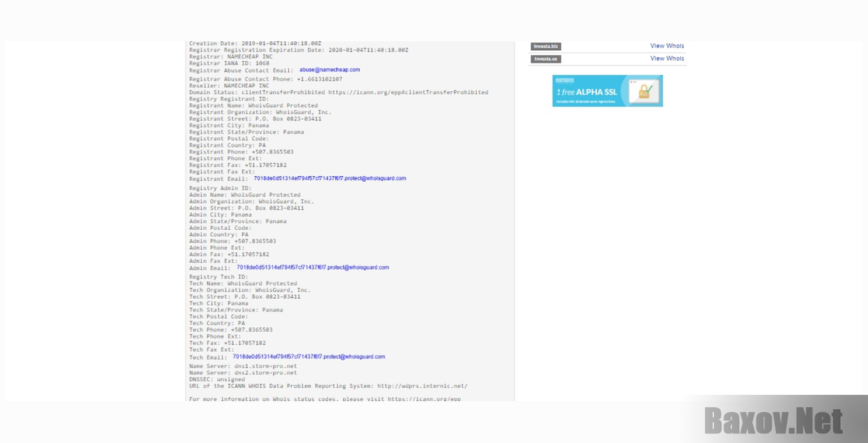Click the Registrant Phone +507.8365503 line
This screenshot has width=868, height=443.
tap(242, 152)
